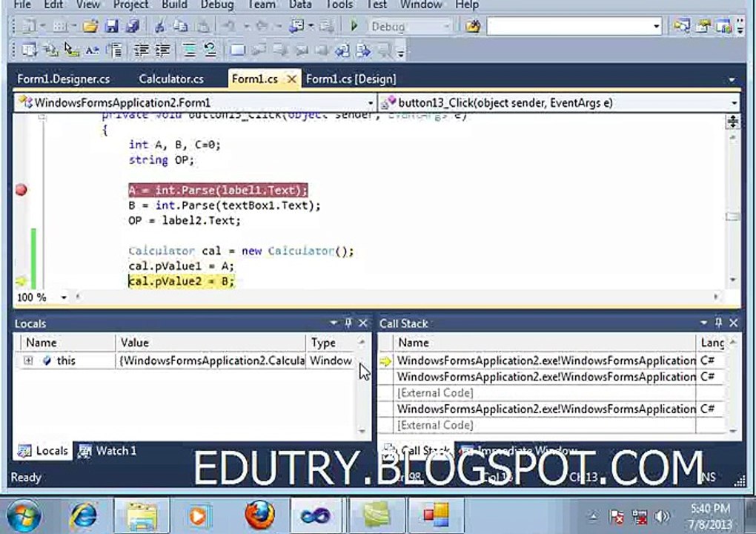Click the volume speaker tray icon
This screenshot has width=756, height=534.
[663, 517]
